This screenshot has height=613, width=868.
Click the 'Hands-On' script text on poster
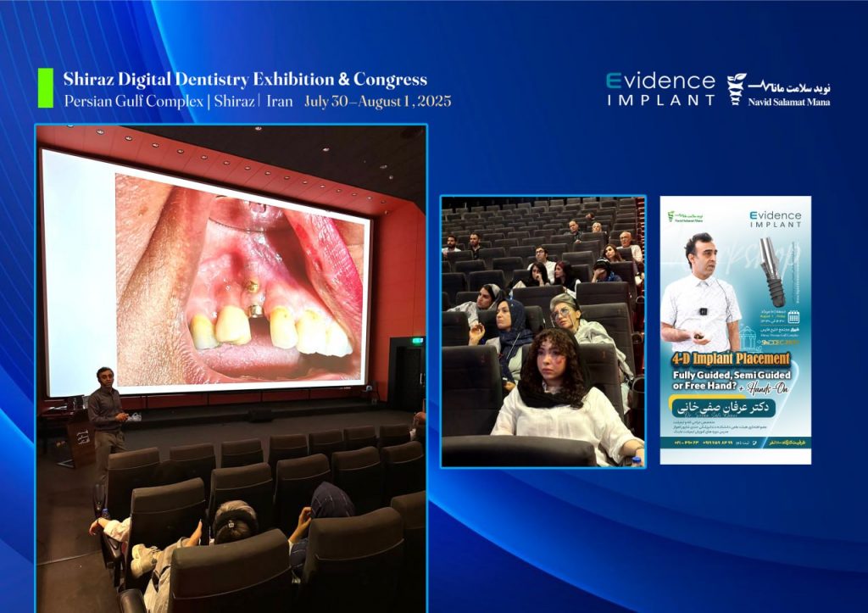[767, 388]
